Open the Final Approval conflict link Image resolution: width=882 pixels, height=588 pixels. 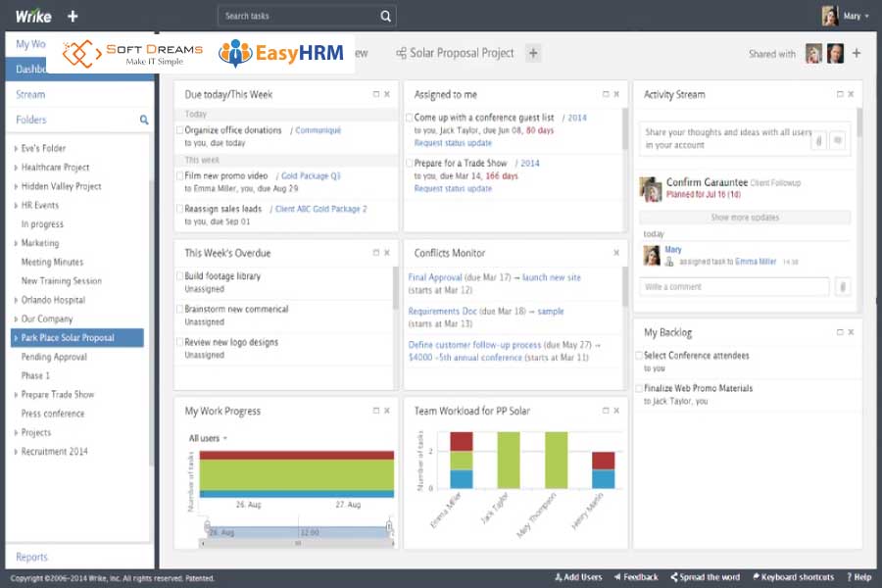(x=435, y=277)
